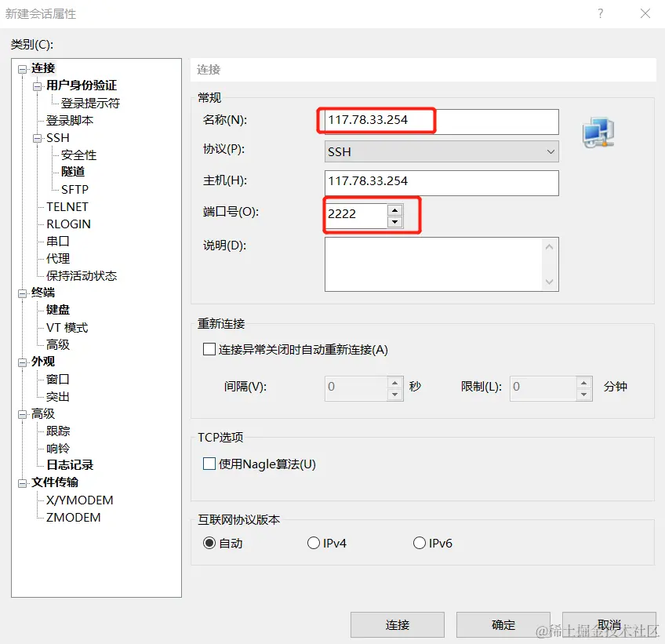665x644 pixels.
Task: Open 登录脚本 in category tree
Action: pyautogui.click(x=70, y=121)
